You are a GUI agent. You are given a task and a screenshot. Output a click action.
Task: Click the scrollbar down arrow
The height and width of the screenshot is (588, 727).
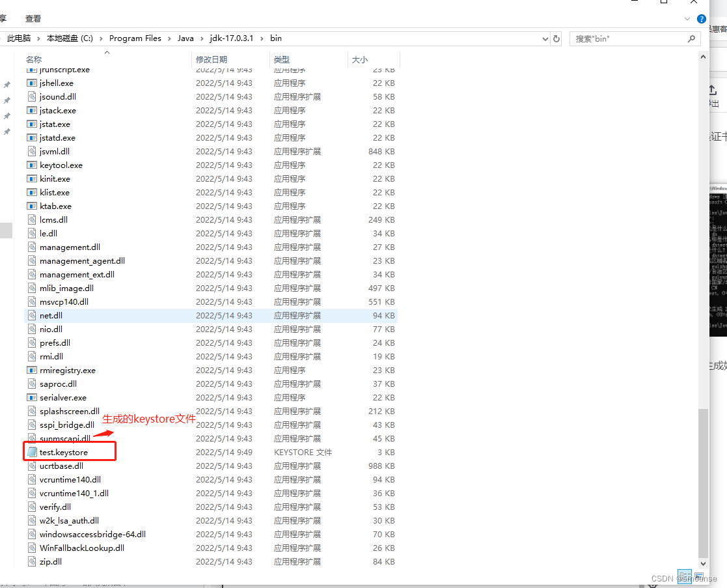pyautogui.click(x=704, y=564)
